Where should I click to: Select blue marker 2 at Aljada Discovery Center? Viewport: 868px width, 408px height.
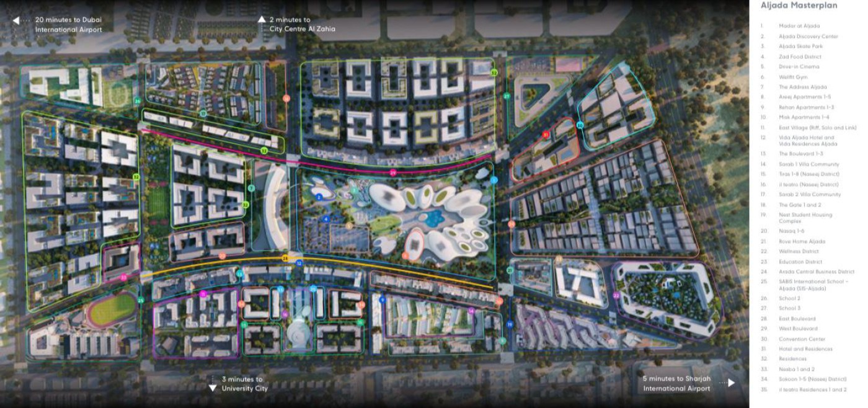[x=319, y=197]
